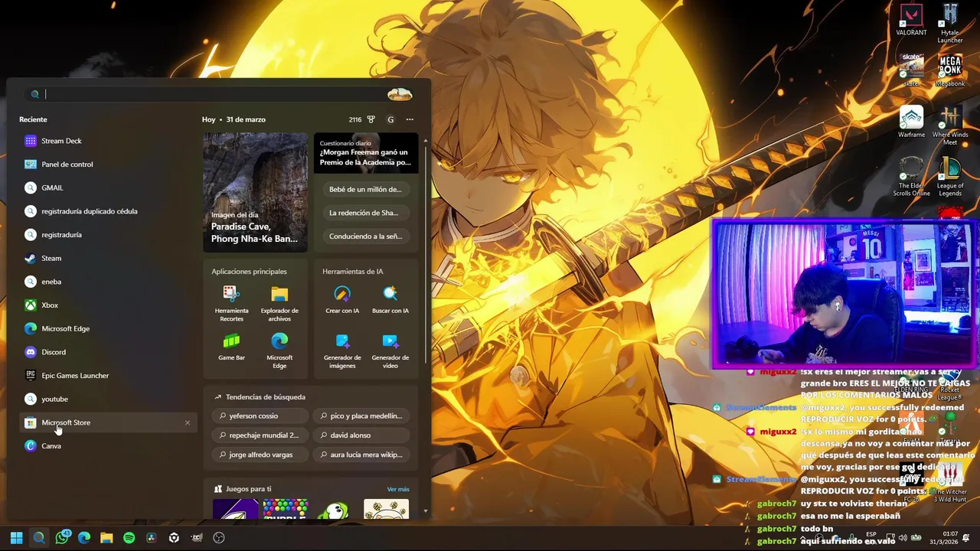Open Hytale Launcher desktop shortcut
The height and width of the screenshot is (551, 980).
click(x=950, y=24)
